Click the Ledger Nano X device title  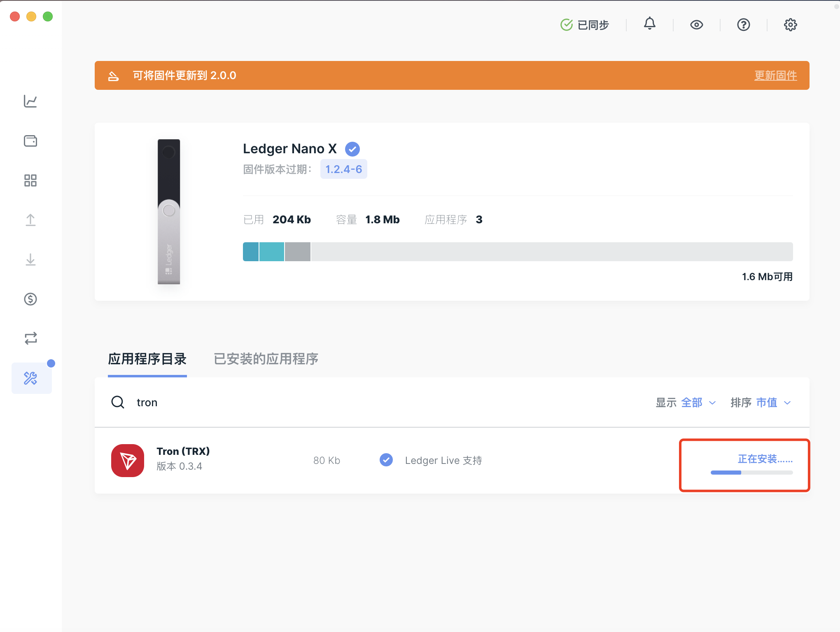point(290,149)
